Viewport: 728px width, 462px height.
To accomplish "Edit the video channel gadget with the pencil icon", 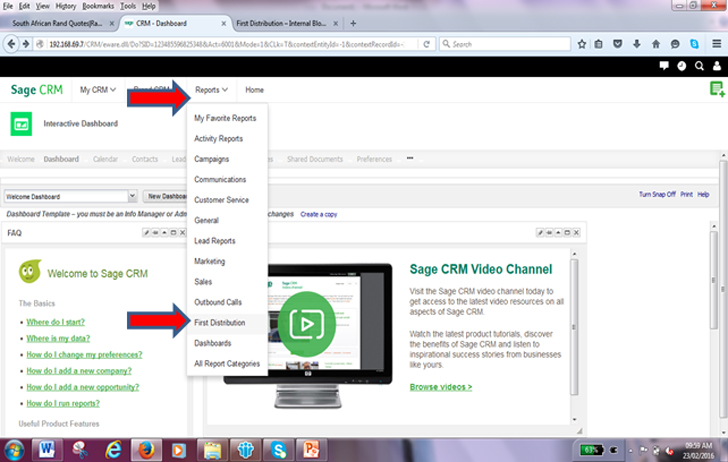I will coord(540,233).
